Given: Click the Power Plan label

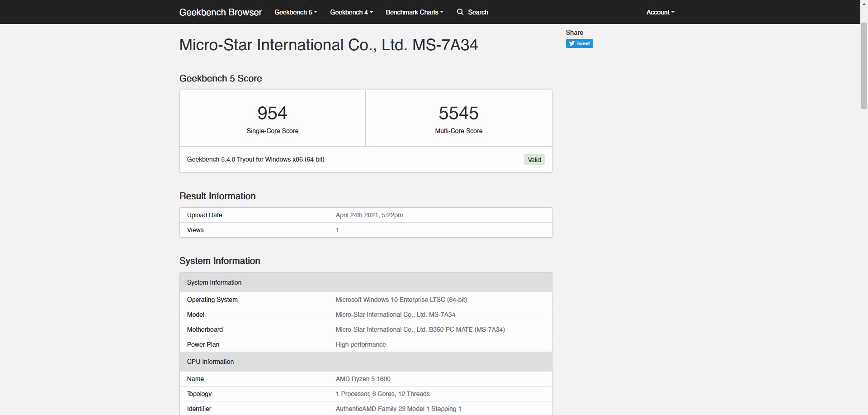Looking at the screenshot, I should click(203, 344).
